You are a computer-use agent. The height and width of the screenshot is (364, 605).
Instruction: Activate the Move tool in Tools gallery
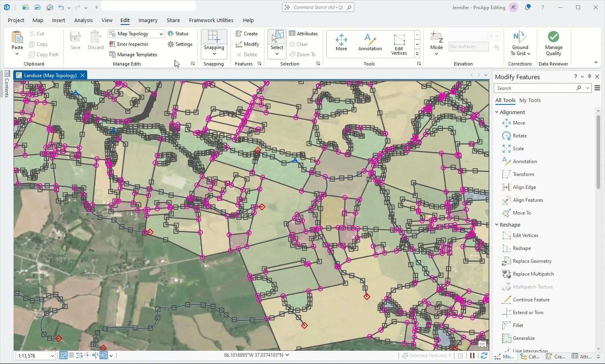pos(341,43)
